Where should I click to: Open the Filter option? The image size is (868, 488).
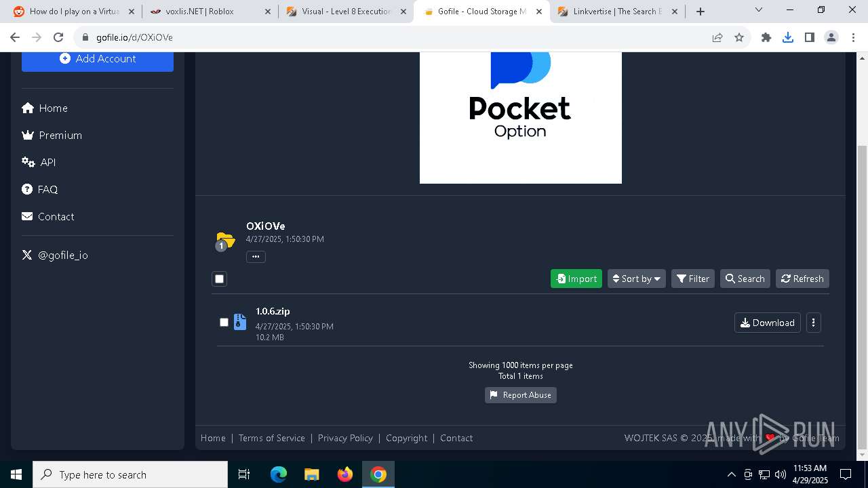pyautogui.click(x=693, y=279)
